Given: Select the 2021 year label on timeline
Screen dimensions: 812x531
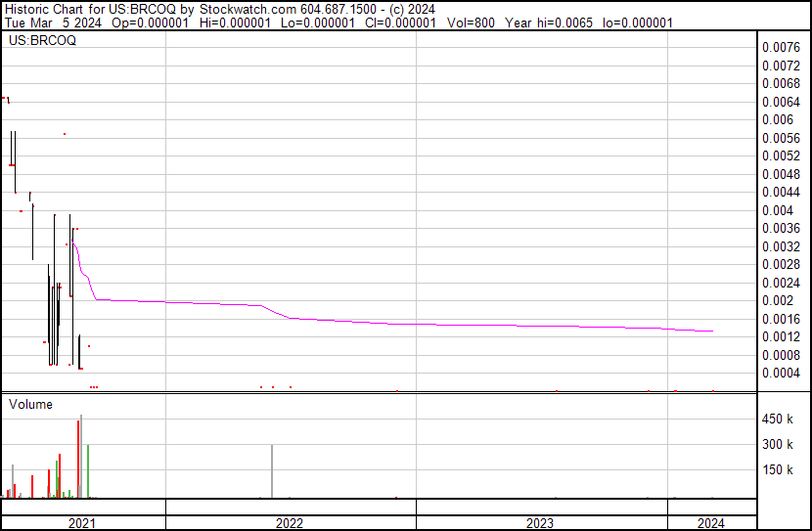Looking at the screenshot, I should coord(83,523).
